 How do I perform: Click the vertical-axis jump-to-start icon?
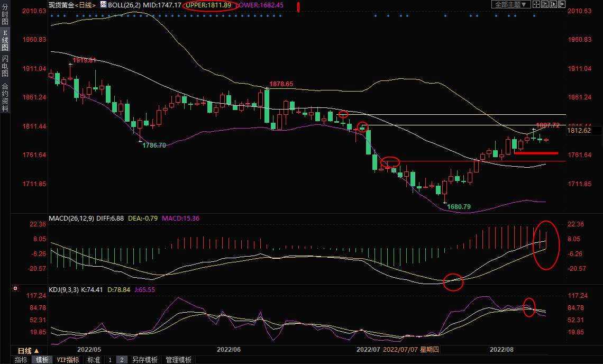[544, 5]
